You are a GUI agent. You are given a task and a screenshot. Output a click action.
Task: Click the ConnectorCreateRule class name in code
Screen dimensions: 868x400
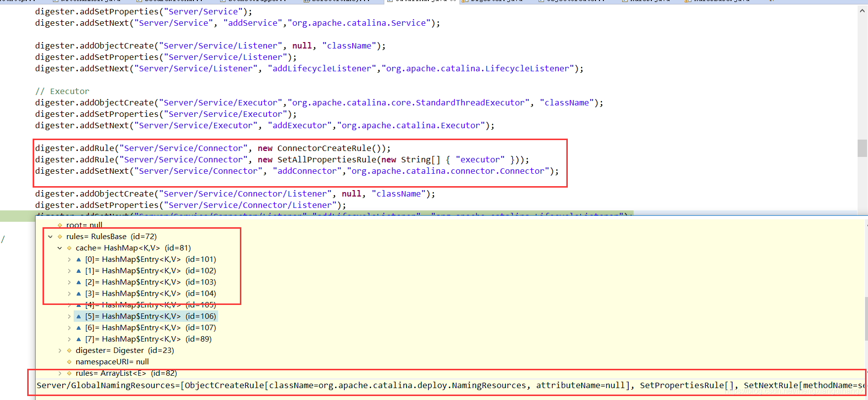324,149
